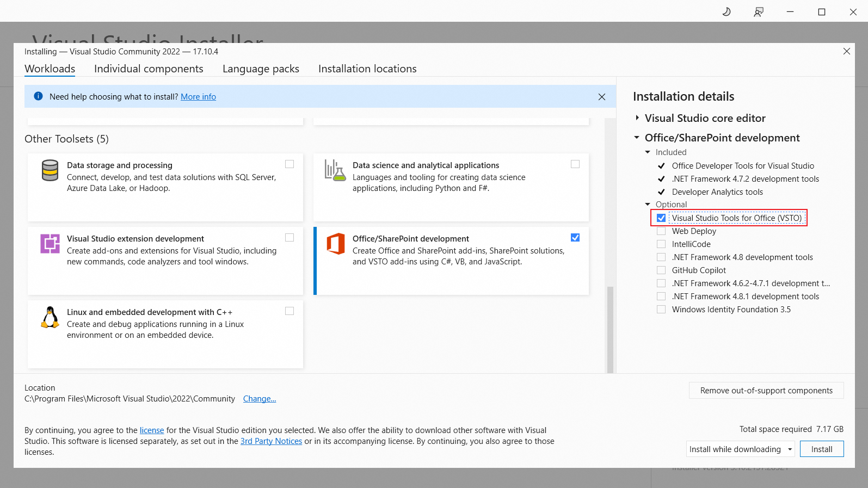
Task: Collapse the Optional components list
Action: pyautogui.click(x=648, y=205)
